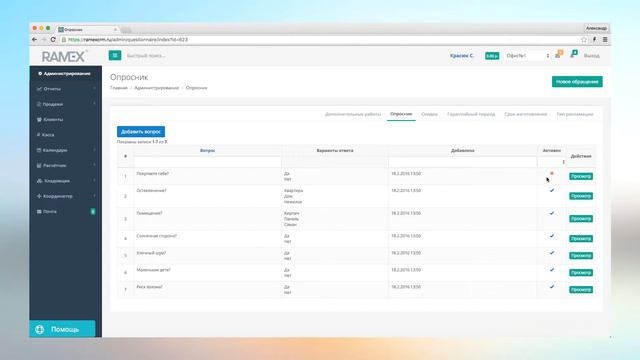Reload the page with refresh icon
This screenshot has height=360, width=640.
coord(53,40)
